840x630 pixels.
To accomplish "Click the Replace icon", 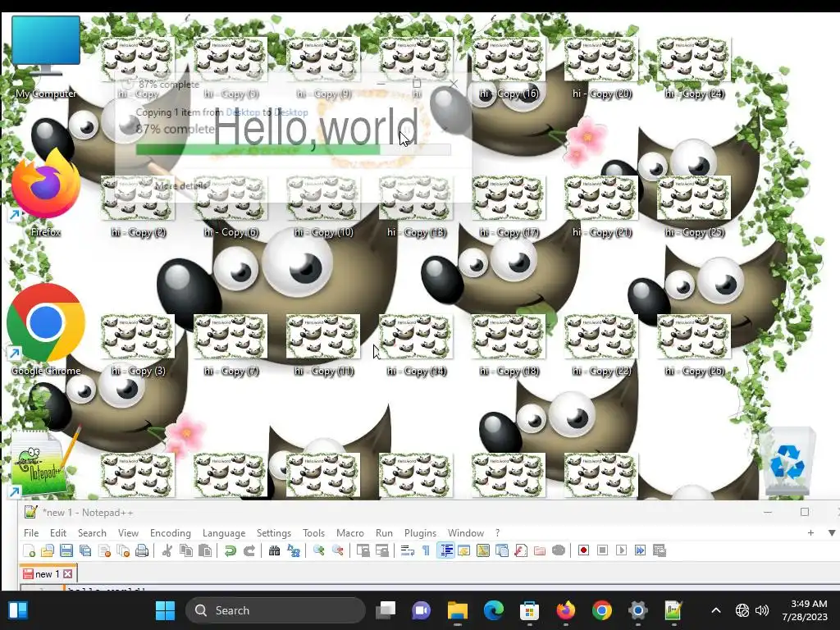I will click(x=294, y=550).
